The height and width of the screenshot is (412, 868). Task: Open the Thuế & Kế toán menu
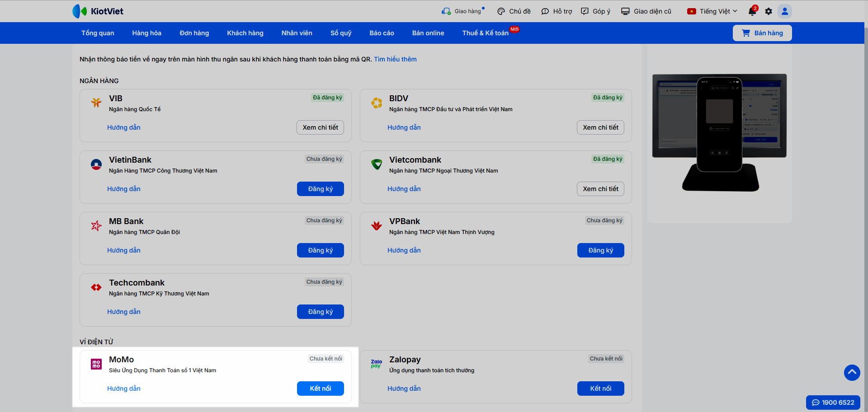coord(486,33)
